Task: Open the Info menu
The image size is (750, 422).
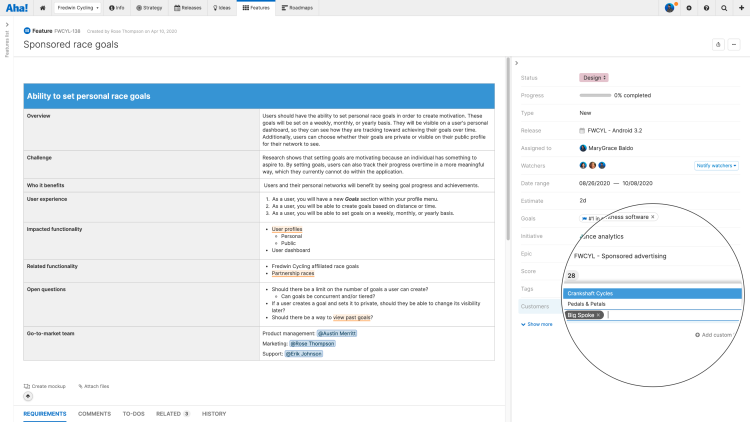Action: [x=116, y=8]
